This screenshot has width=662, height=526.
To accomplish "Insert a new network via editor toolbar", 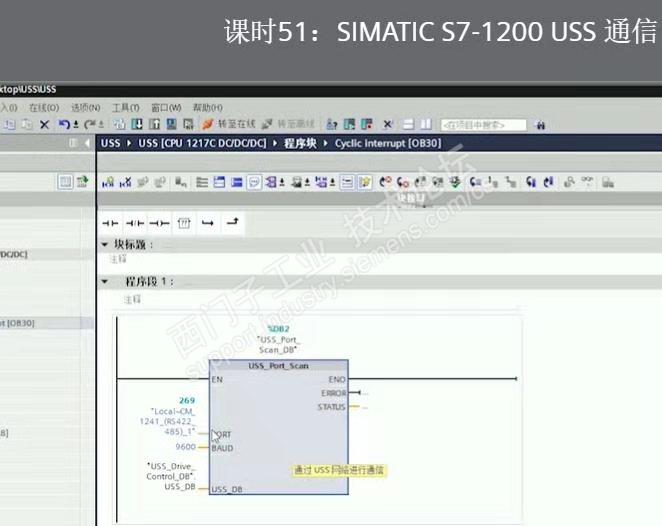I will click(x=108, y=182).
